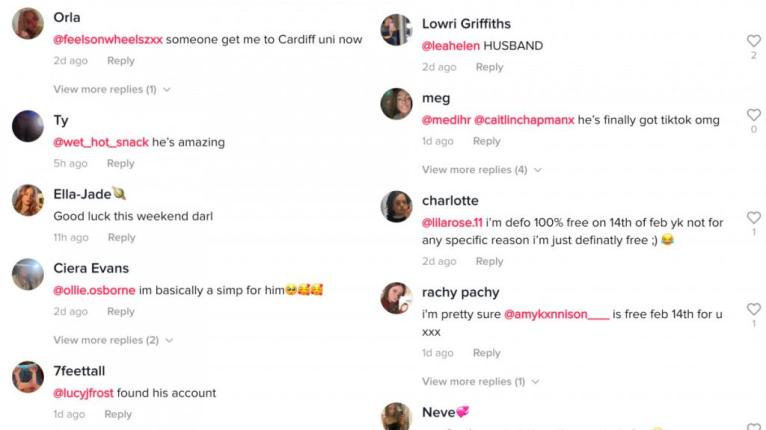766x430 pixels.
Task: Open the @feelsonwheelszxx mention
Action: (x=107, y=39)
